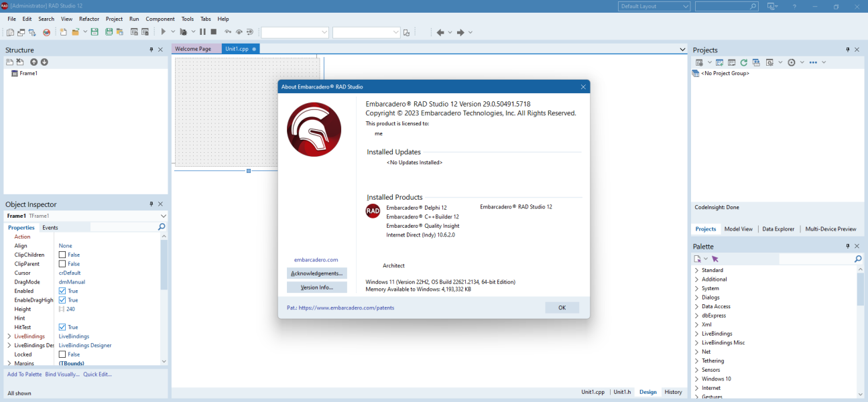Expand the Data Access palette category
Viewport: 868px width, 402px height.
[x=696, y=306]
